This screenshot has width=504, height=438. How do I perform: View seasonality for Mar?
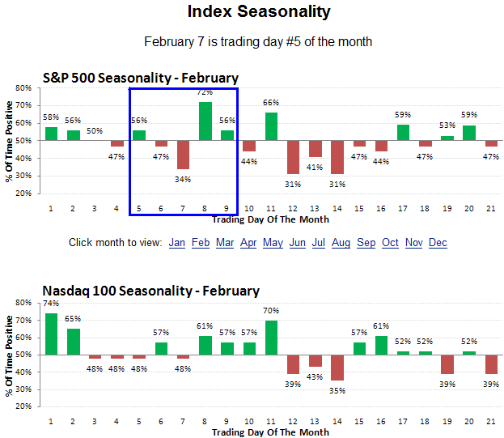click(x=225, y=242)
